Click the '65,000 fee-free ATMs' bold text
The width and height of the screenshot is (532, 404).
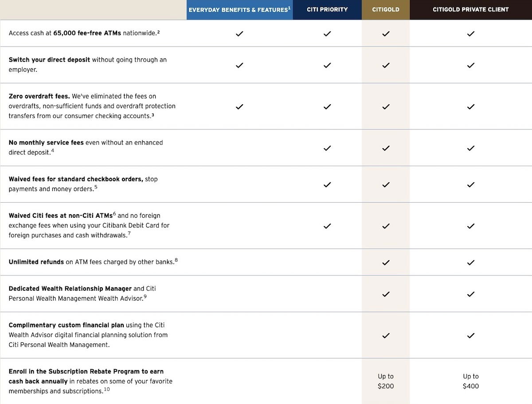(x=87, y=33)
